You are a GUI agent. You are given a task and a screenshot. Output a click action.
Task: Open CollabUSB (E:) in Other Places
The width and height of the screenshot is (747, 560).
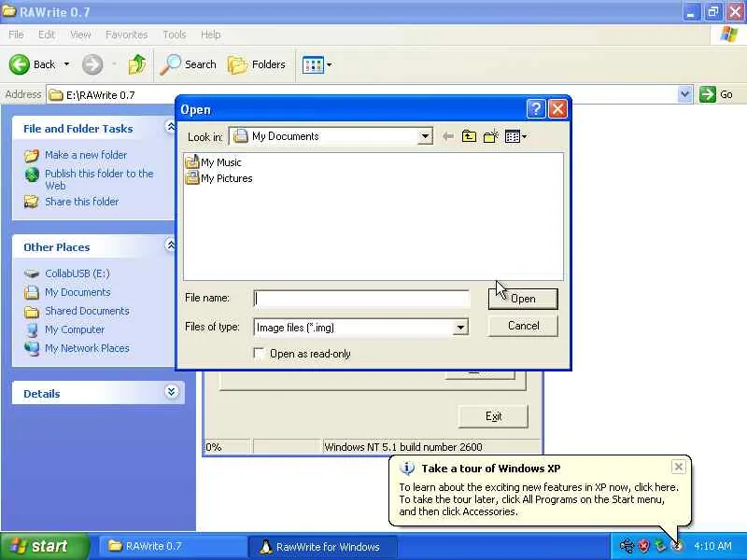pos(78,273)
